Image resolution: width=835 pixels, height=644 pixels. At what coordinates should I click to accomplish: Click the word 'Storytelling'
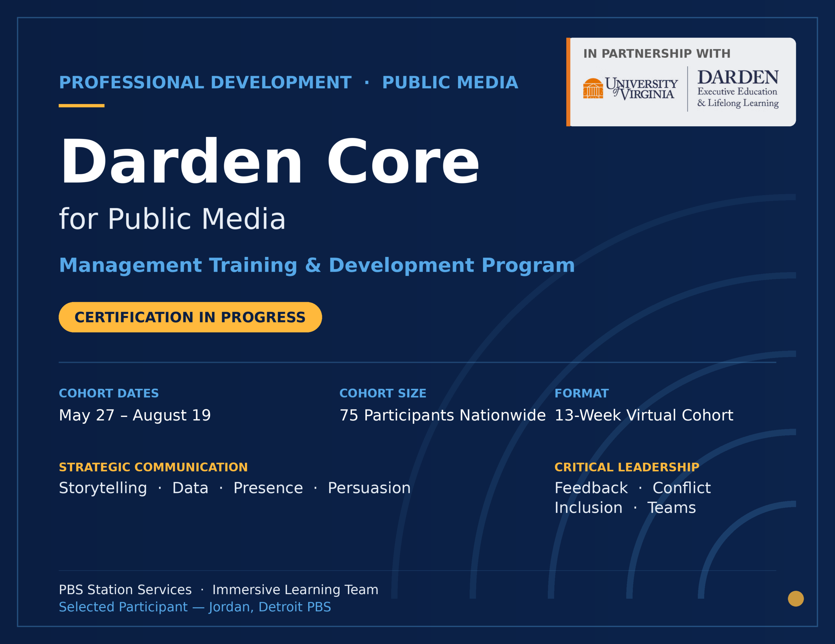[x=103, y=488]
